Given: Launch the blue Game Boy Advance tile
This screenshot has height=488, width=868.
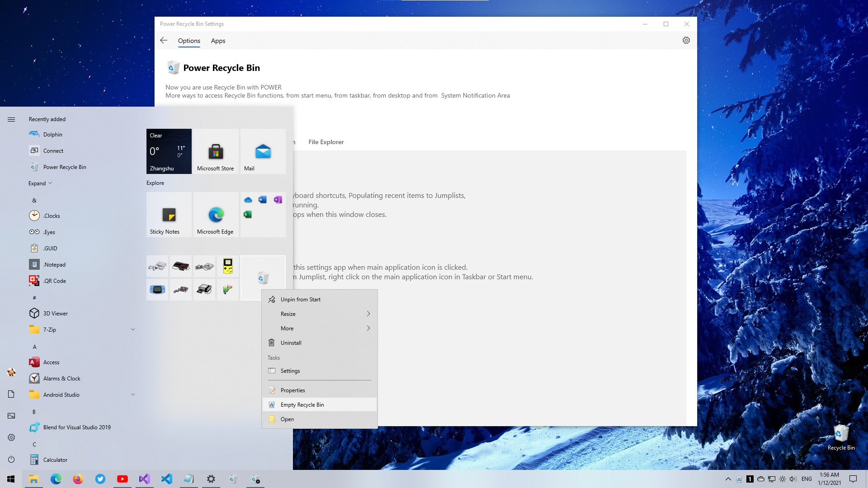Looking at the screenshot, I should (157, 290).
